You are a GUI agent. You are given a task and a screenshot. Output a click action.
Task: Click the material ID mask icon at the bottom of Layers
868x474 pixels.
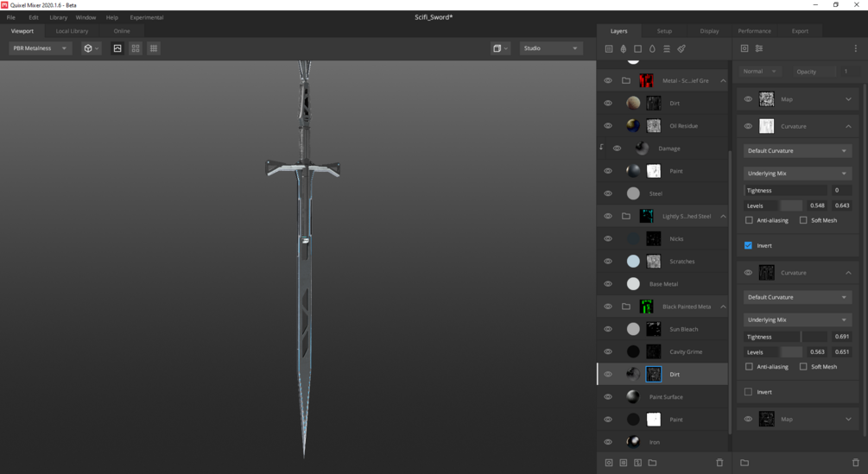(x=624, y=463)
